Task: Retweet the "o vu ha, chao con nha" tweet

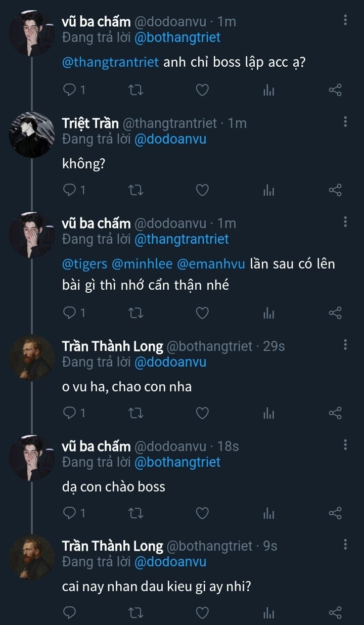Action: pos(136,413)
